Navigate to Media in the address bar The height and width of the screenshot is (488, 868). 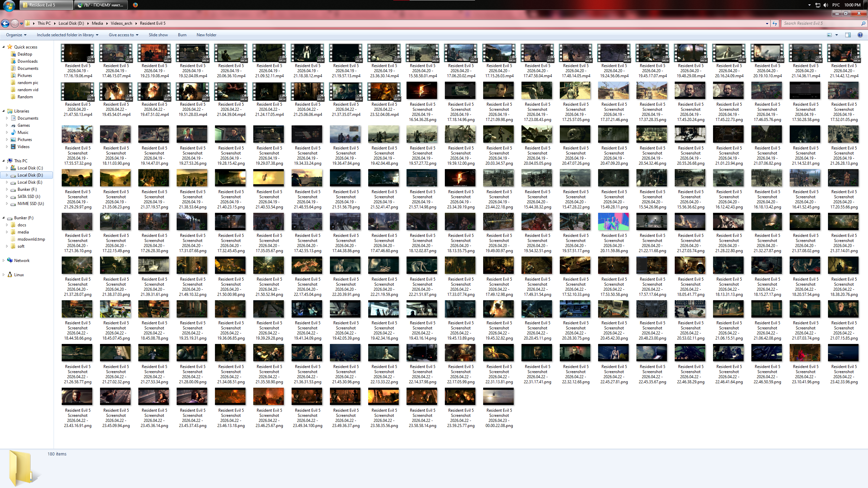pyautogui.click(x=97, y=23)
